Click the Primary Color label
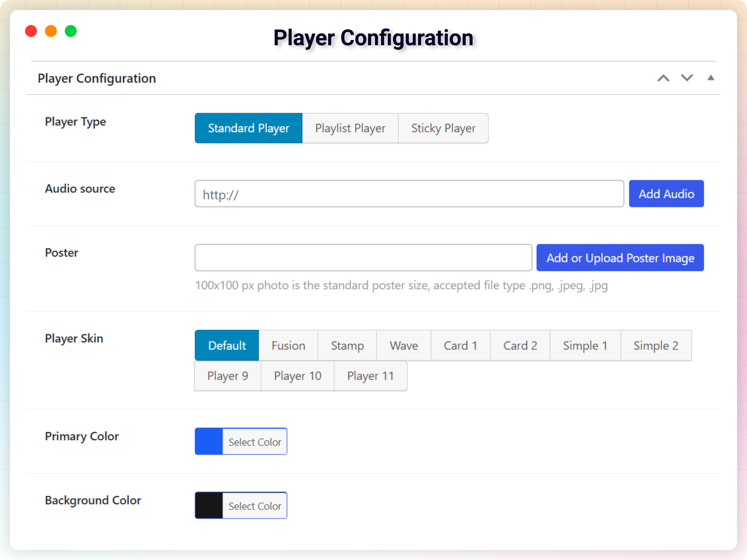 point(82,436)
